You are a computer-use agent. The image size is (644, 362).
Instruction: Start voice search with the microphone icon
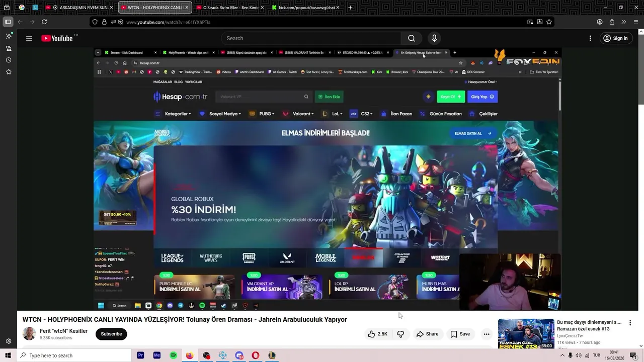[434, 38]
